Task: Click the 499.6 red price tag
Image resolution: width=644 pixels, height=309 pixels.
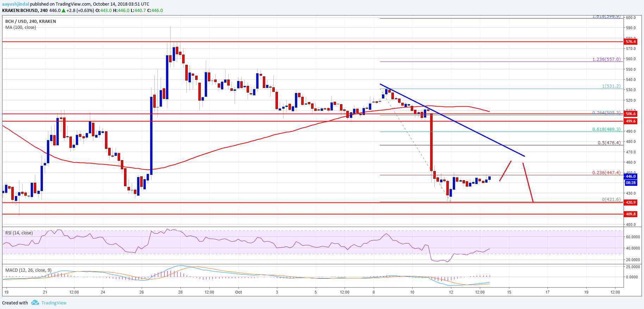Action: tap(630, 121)
